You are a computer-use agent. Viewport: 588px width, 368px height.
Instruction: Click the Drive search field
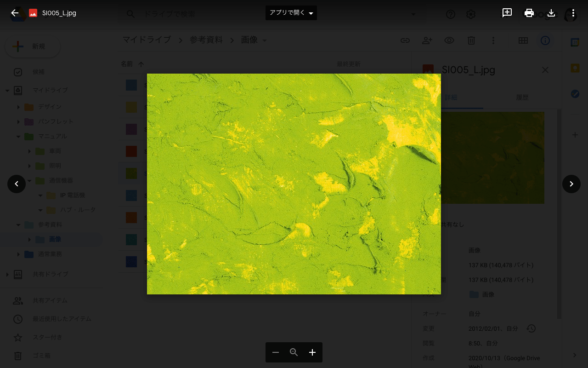click(x=271, y=14)
